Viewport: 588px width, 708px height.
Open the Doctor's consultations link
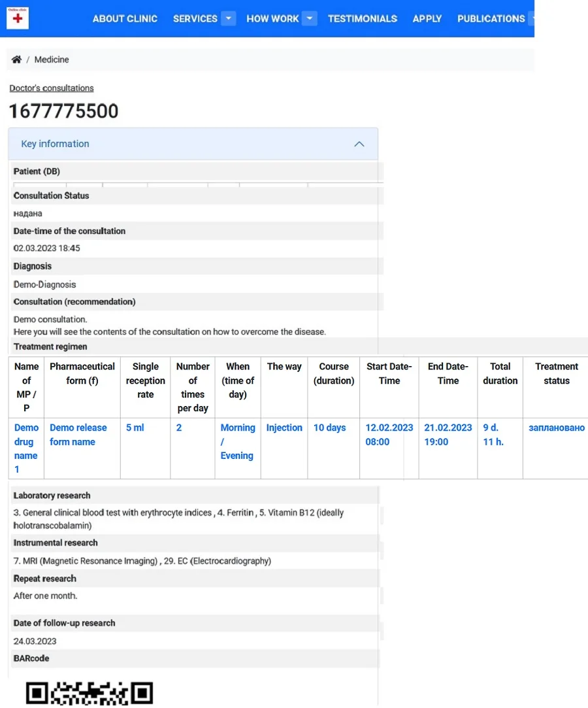click(52, 88)
